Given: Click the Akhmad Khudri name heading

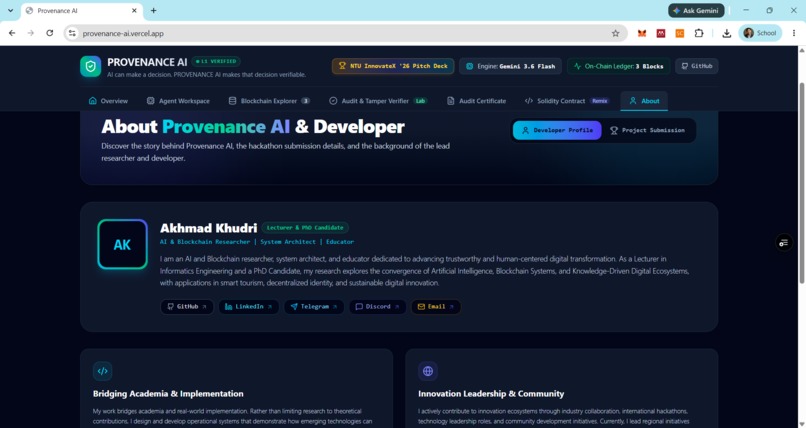Looking at the screenshot, I should point(208,228).
